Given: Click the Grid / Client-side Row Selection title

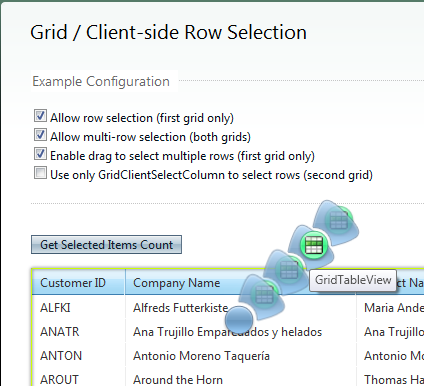Looking at the screenshot, I should coord(168,32).
